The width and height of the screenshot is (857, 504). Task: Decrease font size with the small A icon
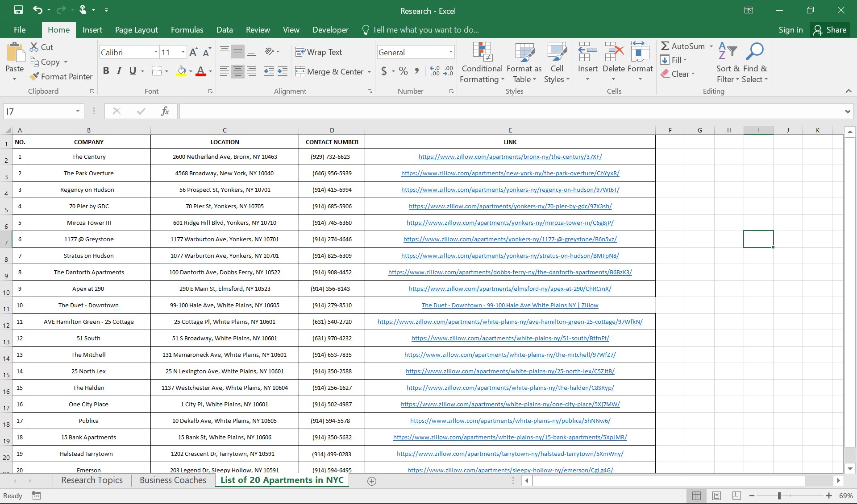point(206,52)
